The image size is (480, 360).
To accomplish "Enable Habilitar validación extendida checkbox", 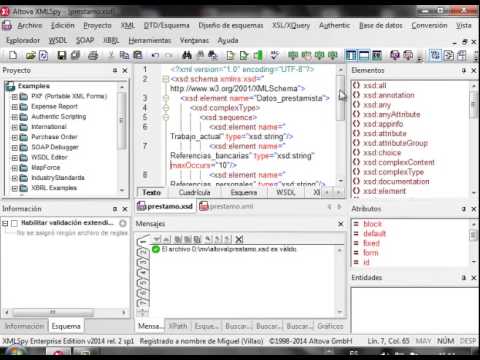I will pyautogui.click(x=14, y=223).
